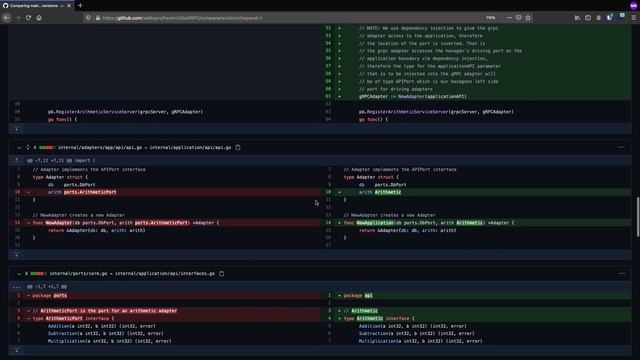The width and height of the screenshot is (640, 360).
Task: Show site security padlock info
Action: tap(98, 18)
